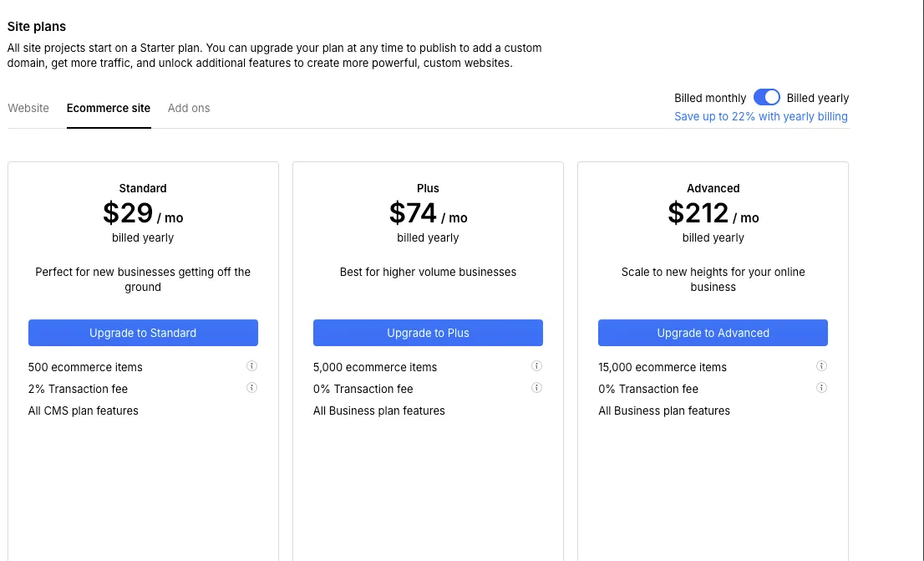Click info icon beside 500 ecommerce items

point(251,366)
